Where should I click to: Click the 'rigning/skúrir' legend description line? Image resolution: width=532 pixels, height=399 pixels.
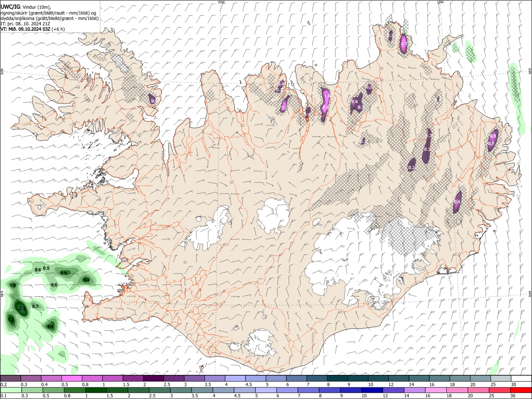pos(48,13)
